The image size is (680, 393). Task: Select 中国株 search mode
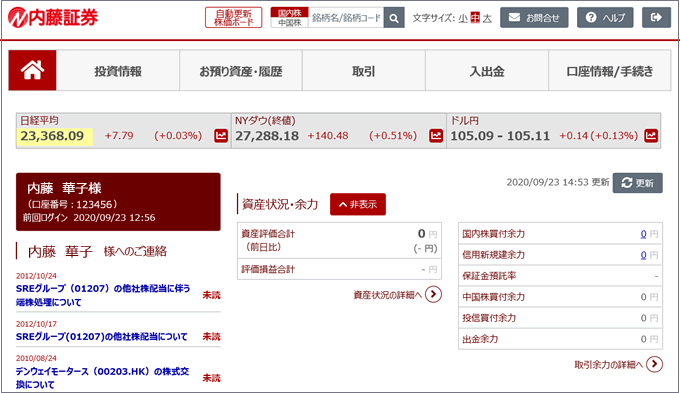[x=289, y=23]
